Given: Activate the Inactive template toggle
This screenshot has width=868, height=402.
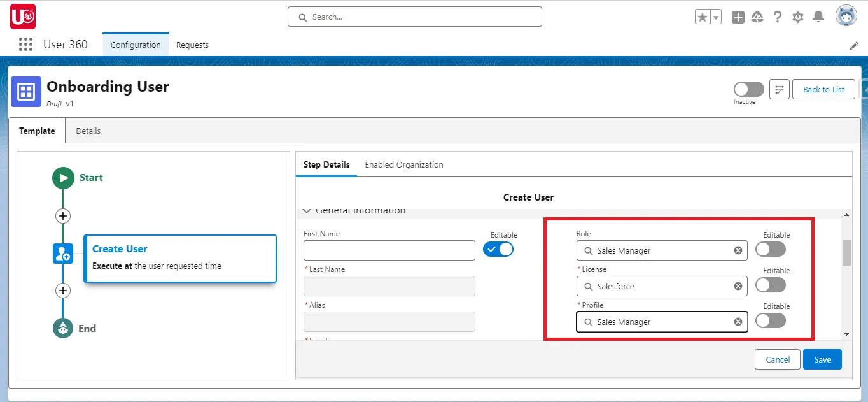Looking at the screenshot, I should 748,89.
